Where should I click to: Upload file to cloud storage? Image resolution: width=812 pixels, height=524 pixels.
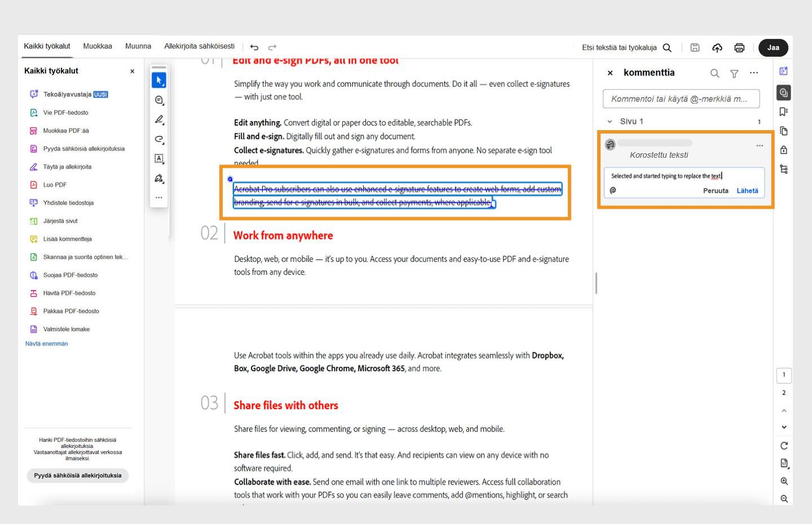click(717, 48)
